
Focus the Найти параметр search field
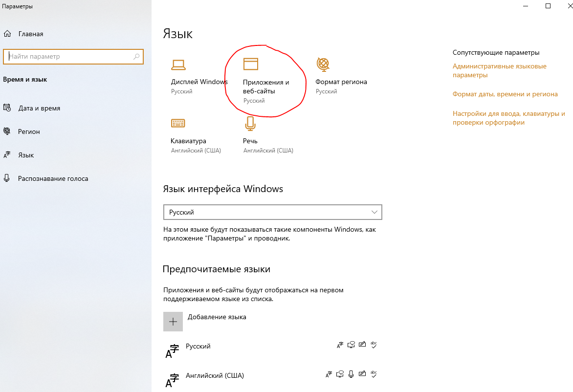[x=73, y=57]
